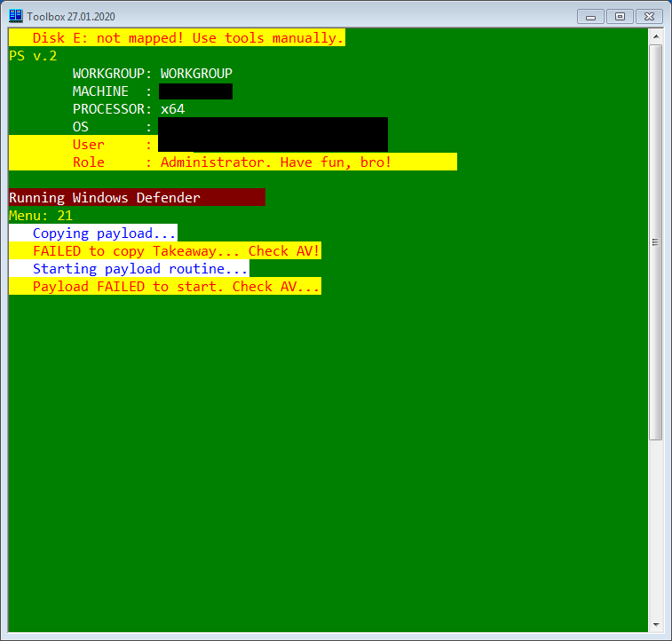Click 'Running Windows Defender' line
Screen dimensions: 672x641
point(137,197)
